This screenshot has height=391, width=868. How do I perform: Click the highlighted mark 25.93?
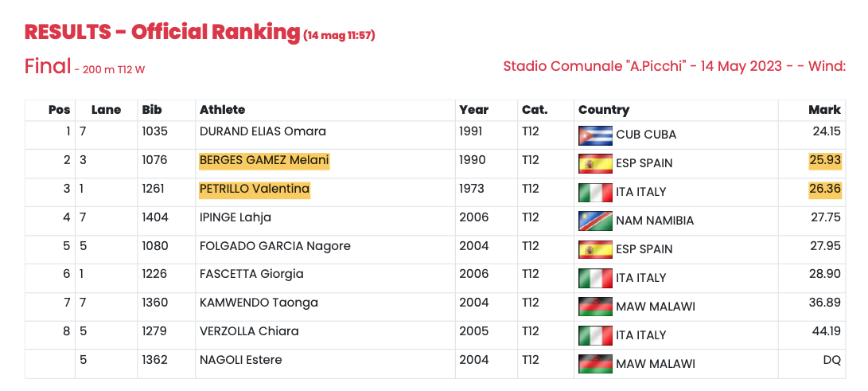[825, 161]
